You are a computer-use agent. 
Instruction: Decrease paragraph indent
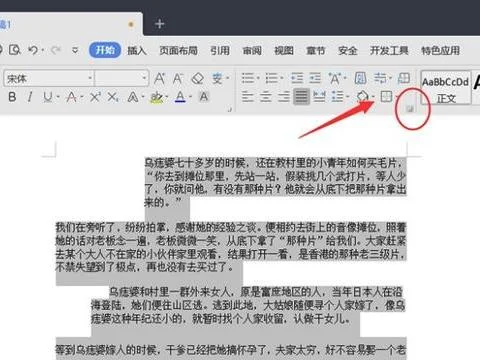(x=297, y=79)
